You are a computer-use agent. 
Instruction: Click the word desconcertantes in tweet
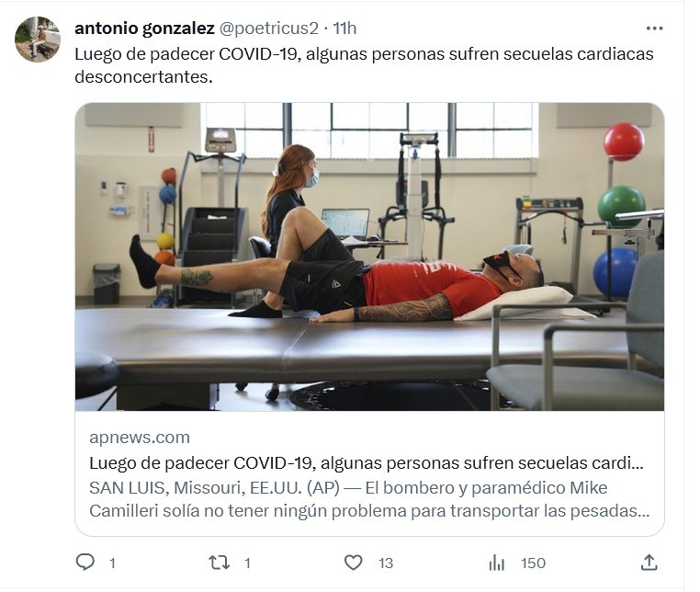143,77
